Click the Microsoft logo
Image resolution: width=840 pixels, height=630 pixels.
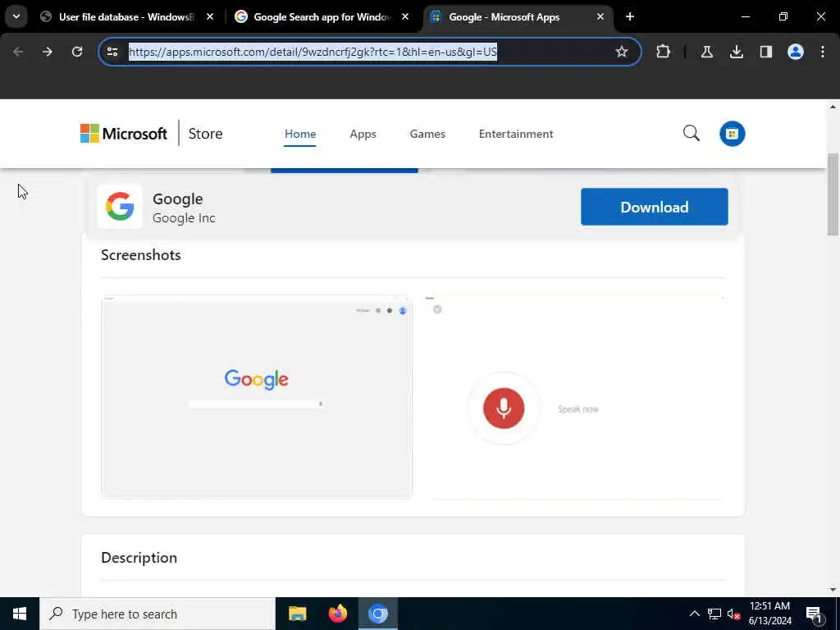(x=124, y=134)
